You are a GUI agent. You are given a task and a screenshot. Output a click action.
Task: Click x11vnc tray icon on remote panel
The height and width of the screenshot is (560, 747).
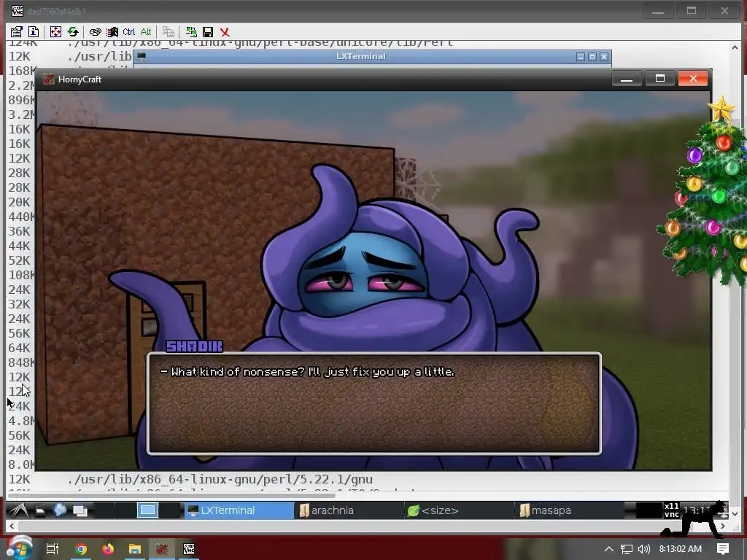click(672, 510)
